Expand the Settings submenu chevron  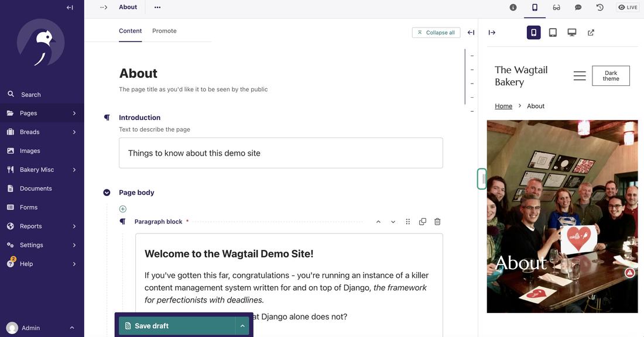pyautogui.click(x=74, y=245)
